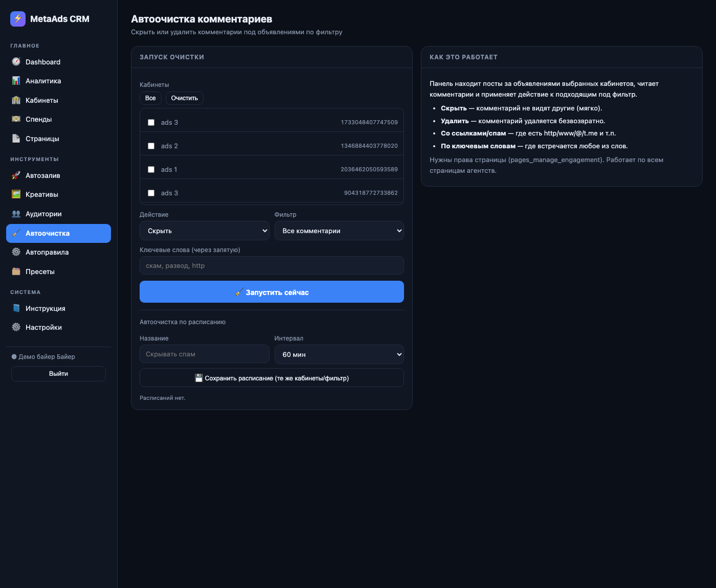Click the 'Автоочистка комментариев' page heading
This screenshot has width=716, height=588.
tap(202, 19)
